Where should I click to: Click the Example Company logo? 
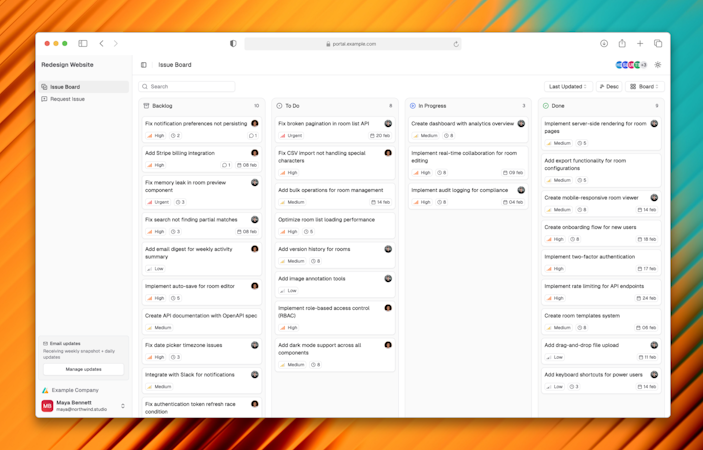point(45,390)
